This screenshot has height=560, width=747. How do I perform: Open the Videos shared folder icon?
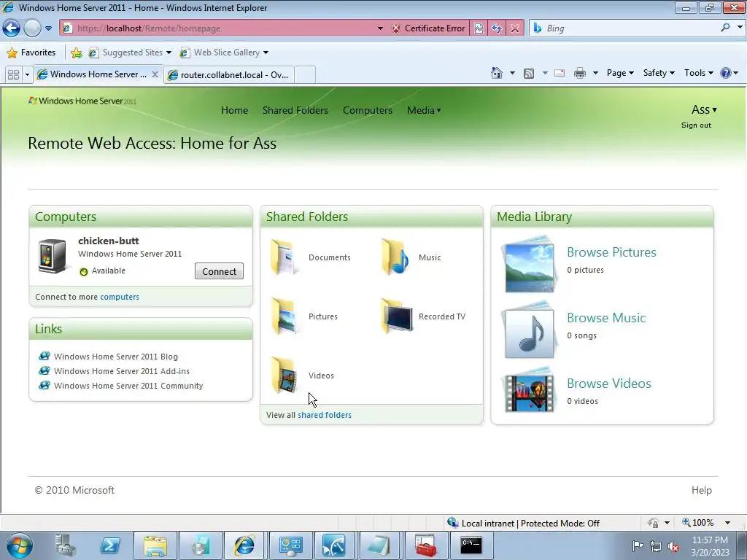click(x=285, y=376)
